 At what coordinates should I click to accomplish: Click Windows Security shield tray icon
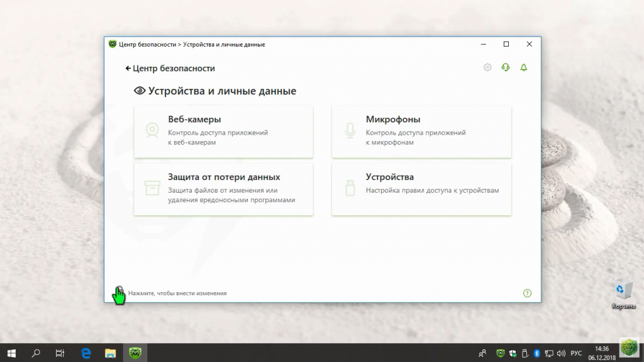tap(513, 353)
